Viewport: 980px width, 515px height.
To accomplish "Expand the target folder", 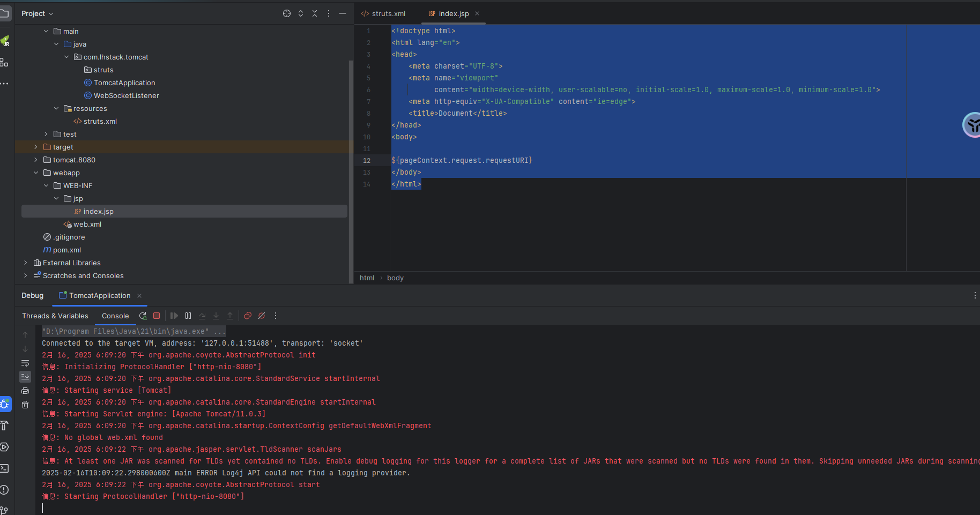I will pos(36,147).
